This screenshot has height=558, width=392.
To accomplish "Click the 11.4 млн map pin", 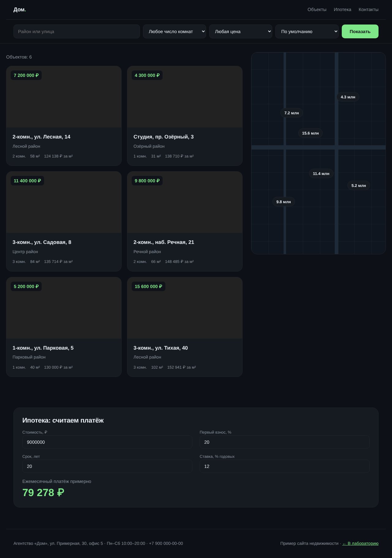I will (x=321, y=173).
